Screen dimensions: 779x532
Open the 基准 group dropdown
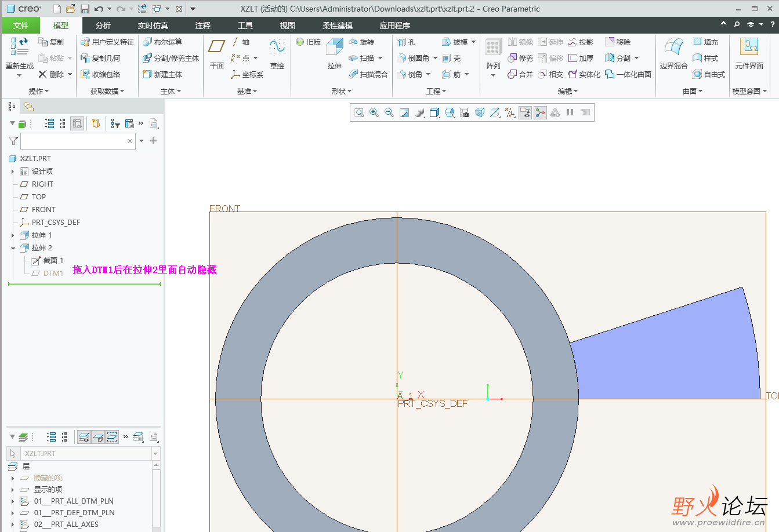tap(247, 91)
